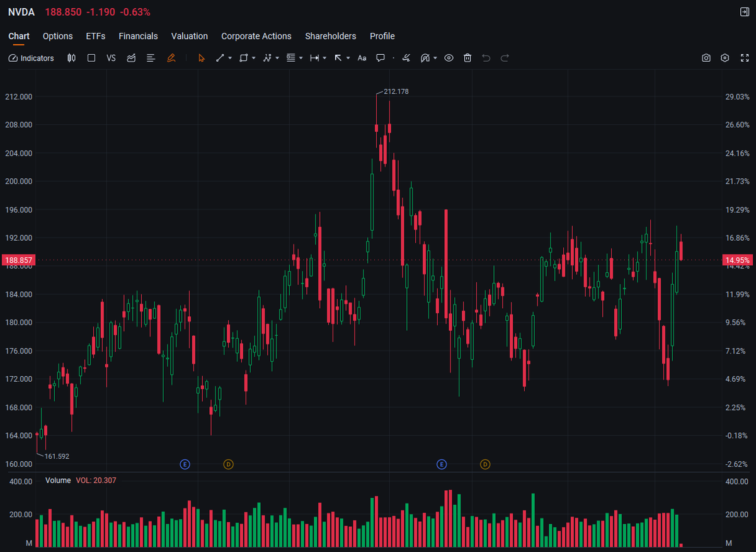756x552 pixels.
Task: Toggle drawings visibility with eye icon
Action: point(449,58)
